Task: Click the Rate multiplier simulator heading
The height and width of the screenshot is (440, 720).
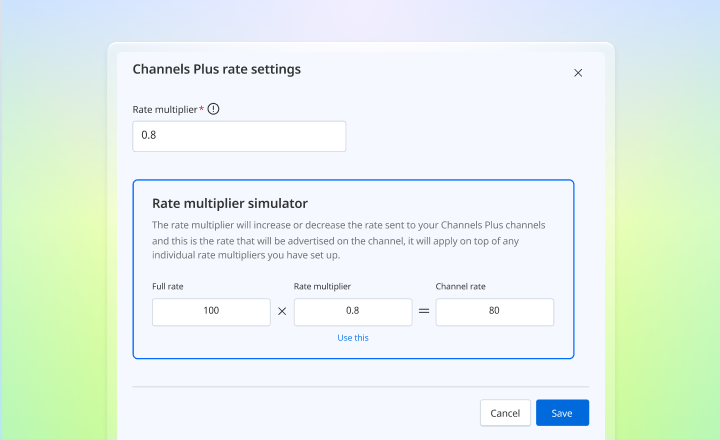Action: (x=230, y=203)
